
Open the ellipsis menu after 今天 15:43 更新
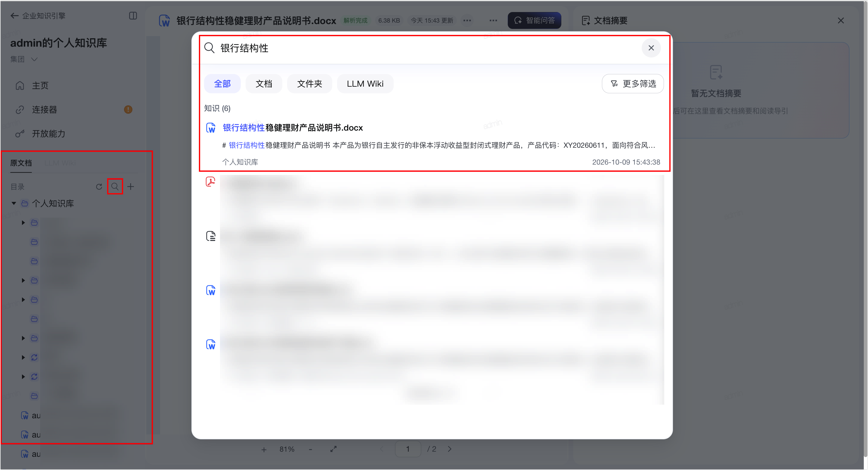pyautogui.click(x=467, y=20)
